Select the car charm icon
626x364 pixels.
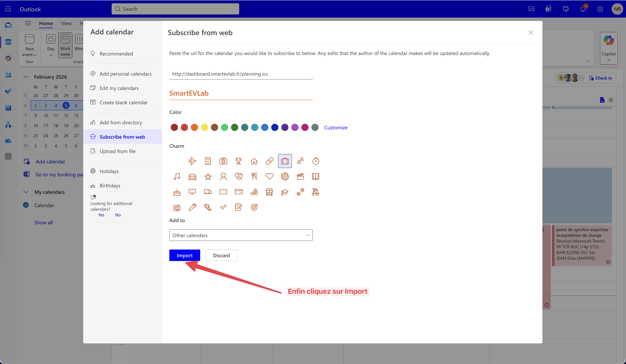[x=192, y=176]
